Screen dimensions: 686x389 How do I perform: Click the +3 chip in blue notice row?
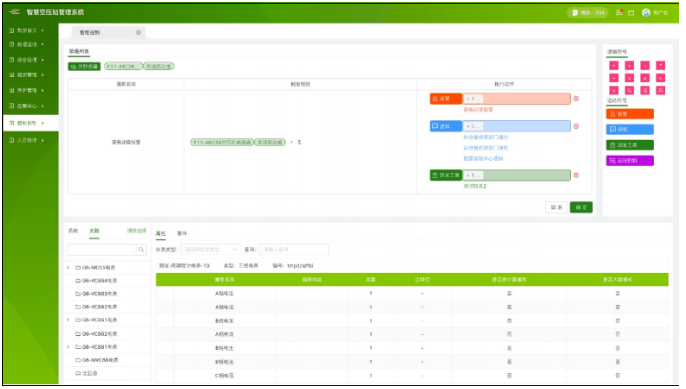[x=473, y=126]
